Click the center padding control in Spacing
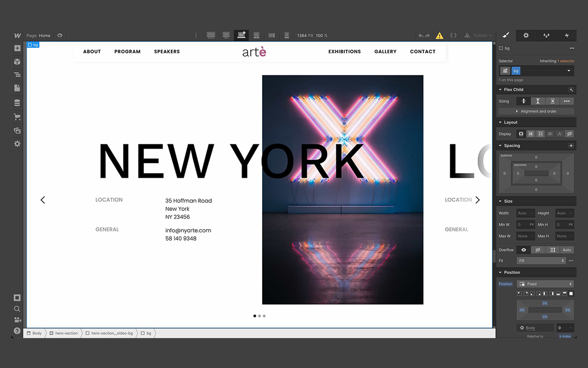 pyautogui.click(x=536, y=173)
